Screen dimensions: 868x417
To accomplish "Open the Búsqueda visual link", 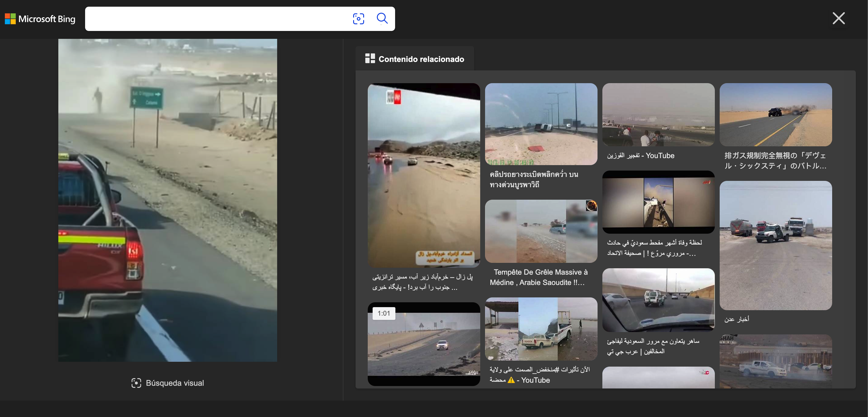I will [x=174, y=383].
